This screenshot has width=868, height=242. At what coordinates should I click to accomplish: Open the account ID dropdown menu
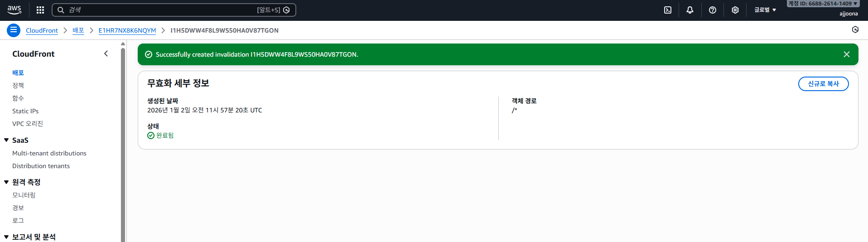[822, 4]
